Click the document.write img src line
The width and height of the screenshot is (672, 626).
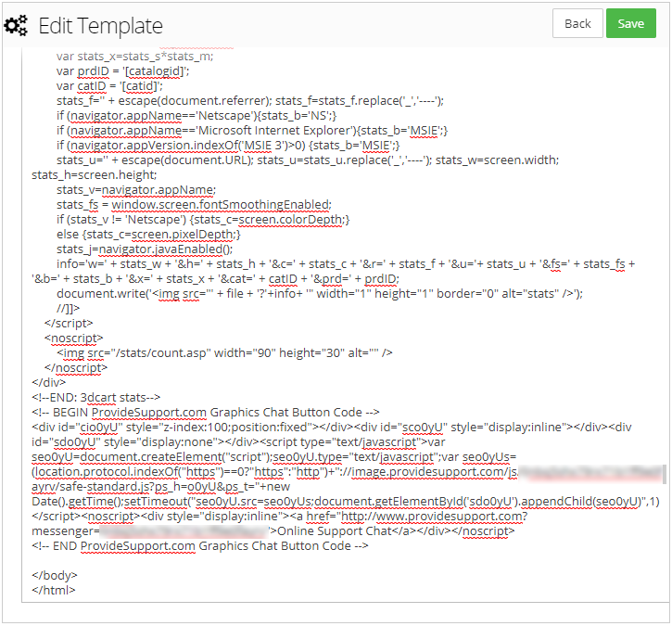(x=320, y=293)
